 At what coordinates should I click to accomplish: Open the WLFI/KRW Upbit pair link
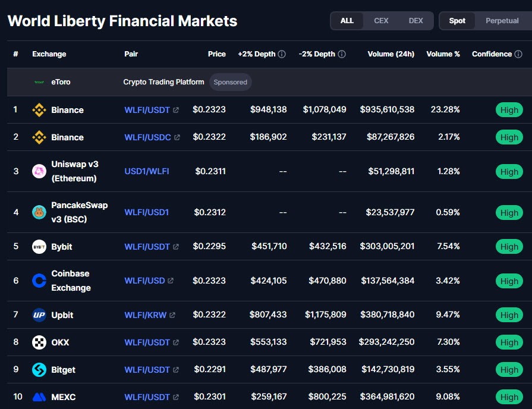145,315
